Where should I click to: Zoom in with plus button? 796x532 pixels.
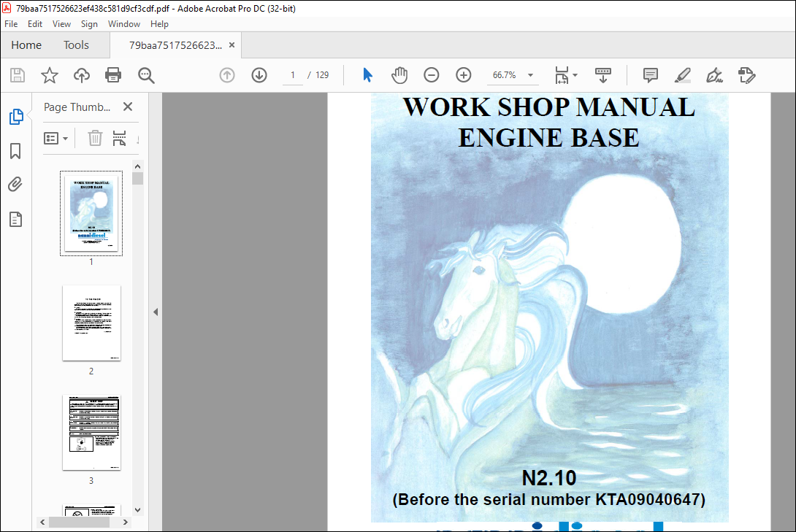coord(463,75)
